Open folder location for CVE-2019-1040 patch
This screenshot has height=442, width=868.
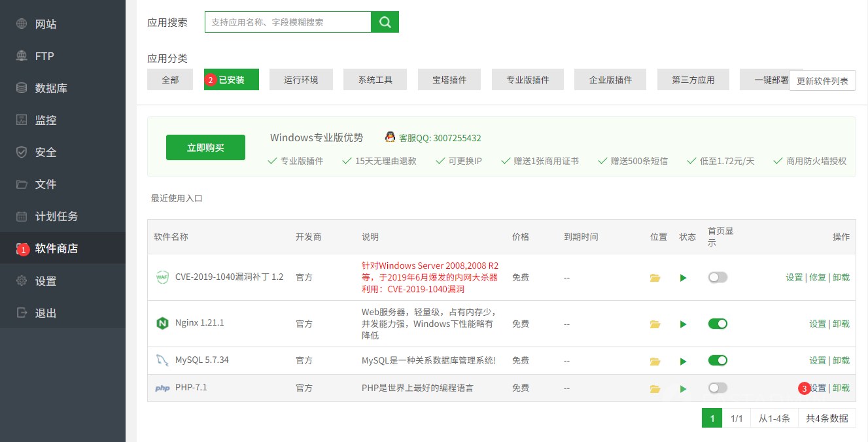point(655,278)
